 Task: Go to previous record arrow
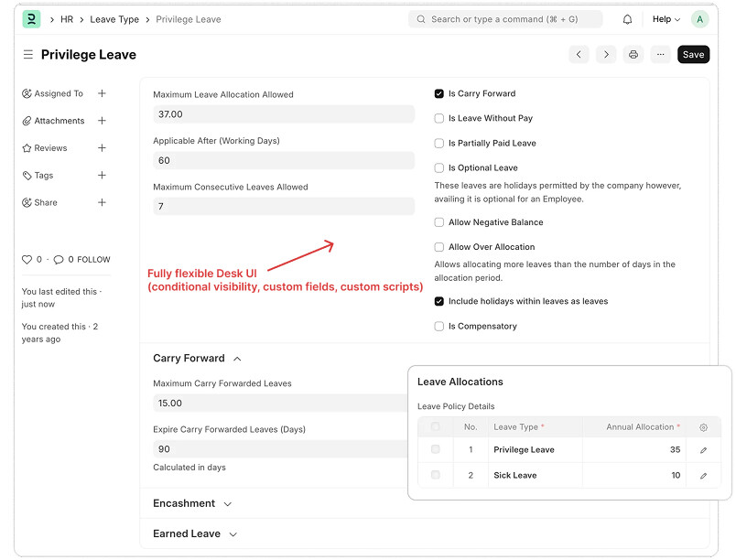coord(579,55)
